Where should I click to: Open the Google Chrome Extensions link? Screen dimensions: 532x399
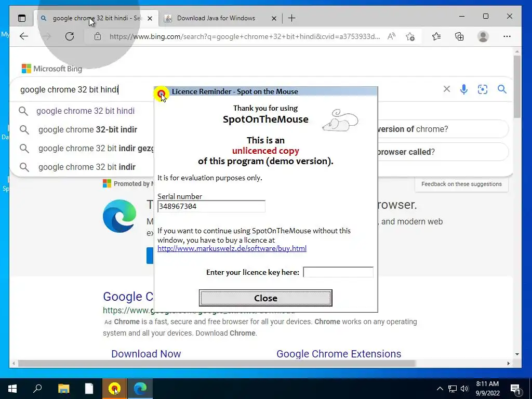tap(339, 353)
